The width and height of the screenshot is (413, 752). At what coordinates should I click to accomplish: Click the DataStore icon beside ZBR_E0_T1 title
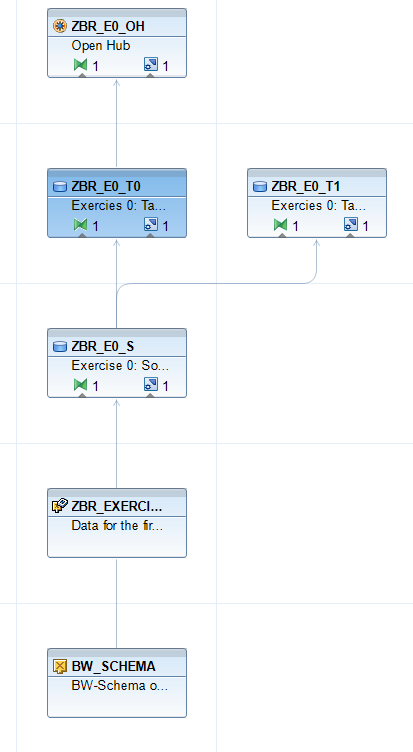(260, 187)
